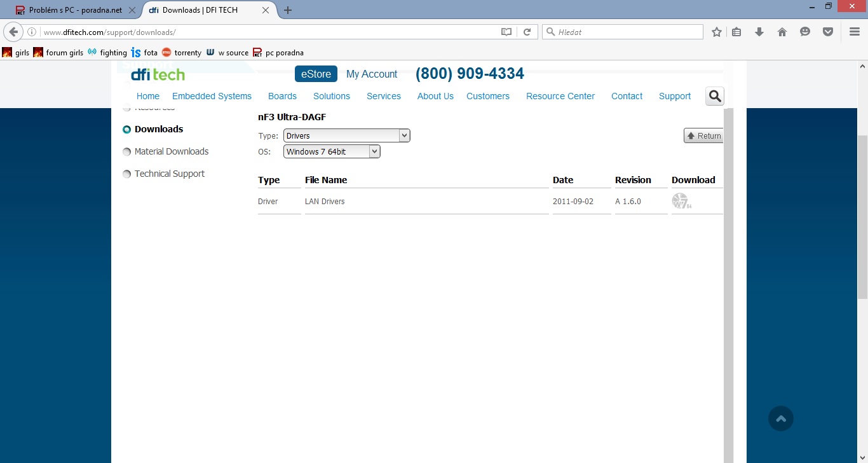The width and height of the screenshot is (868, 463).
Task: Open Technical Support in the sidebar
Action: coord(170,174)
